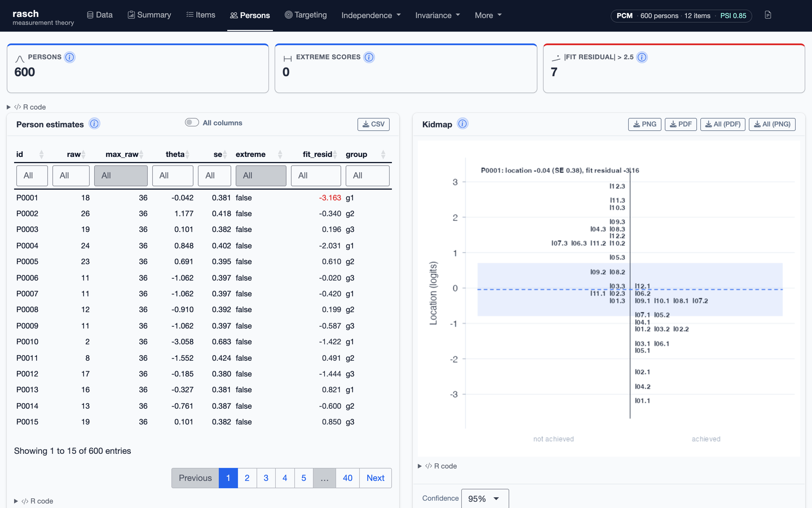Show info for Fit Residual card

click(642, 57)
